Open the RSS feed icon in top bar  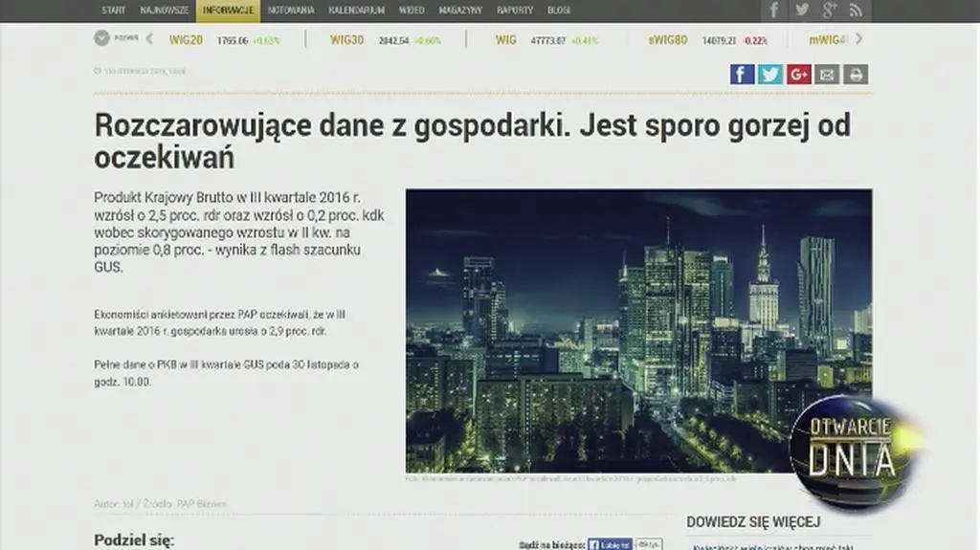(857, 10)
